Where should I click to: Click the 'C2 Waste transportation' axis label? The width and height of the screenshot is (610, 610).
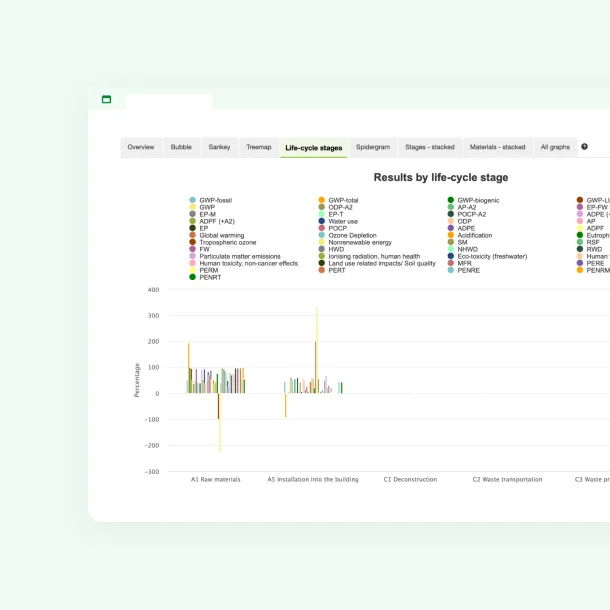[x=507, y=479]
